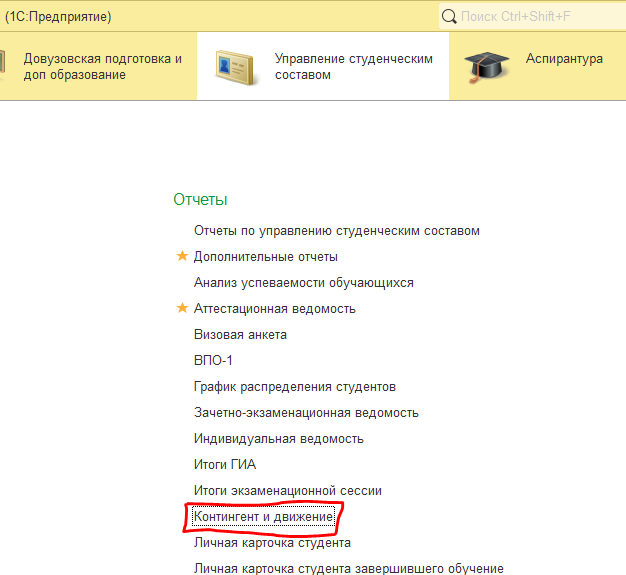Toggle the star next to Дополнительные отчеты
Image resolution: width=626 pixels, height=575 pixels.
pyautogui.click(x=182, y=257)
